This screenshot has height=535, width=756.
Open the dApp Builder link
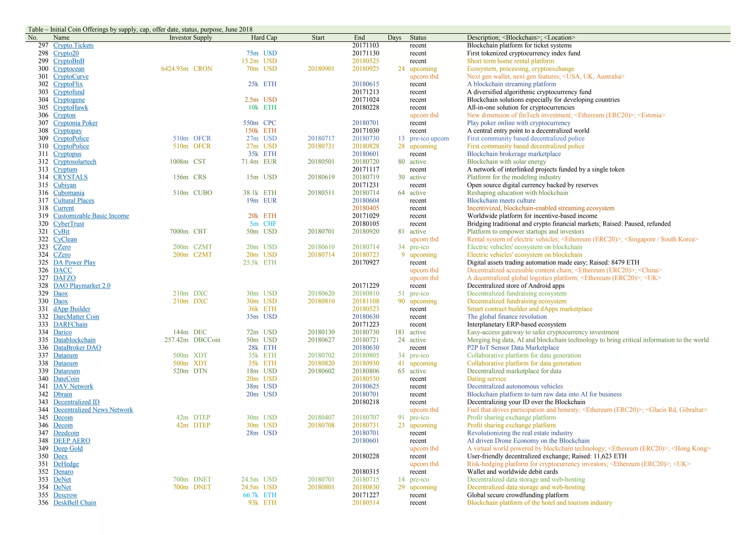coord(72,309)
